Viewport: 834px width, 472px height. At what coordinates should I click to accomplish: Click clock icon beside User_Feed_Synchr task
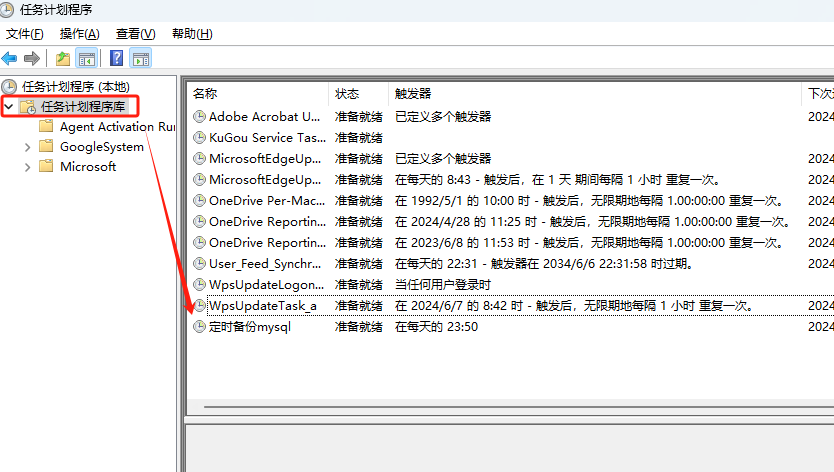point(199,263)
